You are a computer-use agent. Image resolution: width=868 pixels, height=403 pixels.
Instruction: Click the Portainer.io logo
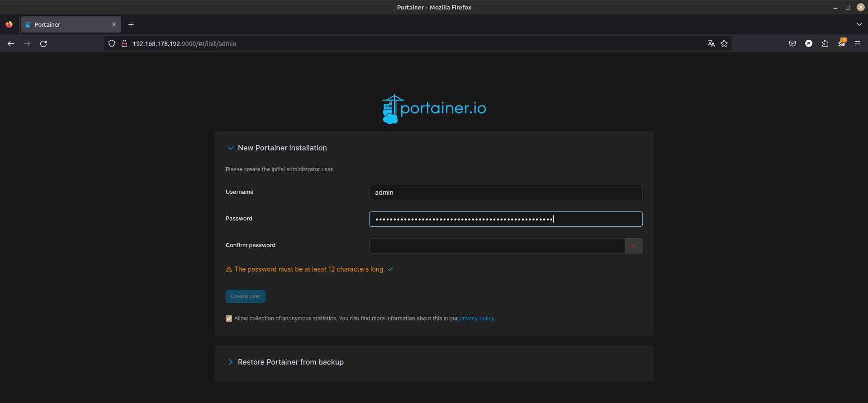[x=434, y=109]
